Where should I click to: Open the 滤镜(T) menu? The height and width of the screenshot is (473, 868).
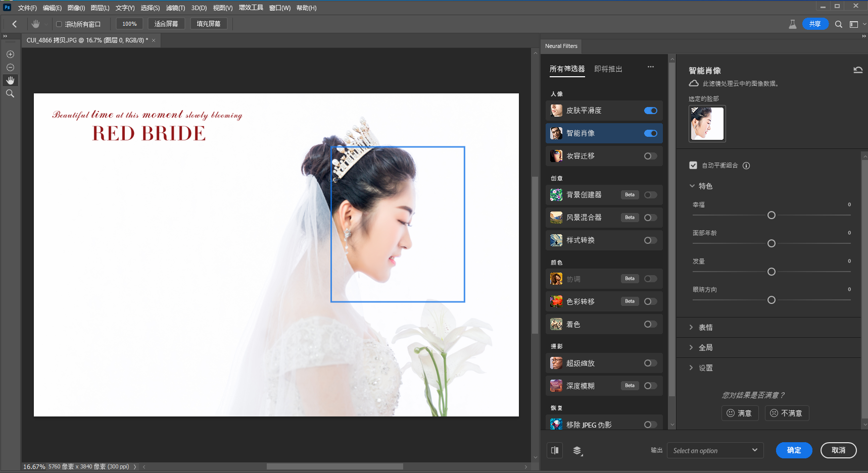coord(175,8)
